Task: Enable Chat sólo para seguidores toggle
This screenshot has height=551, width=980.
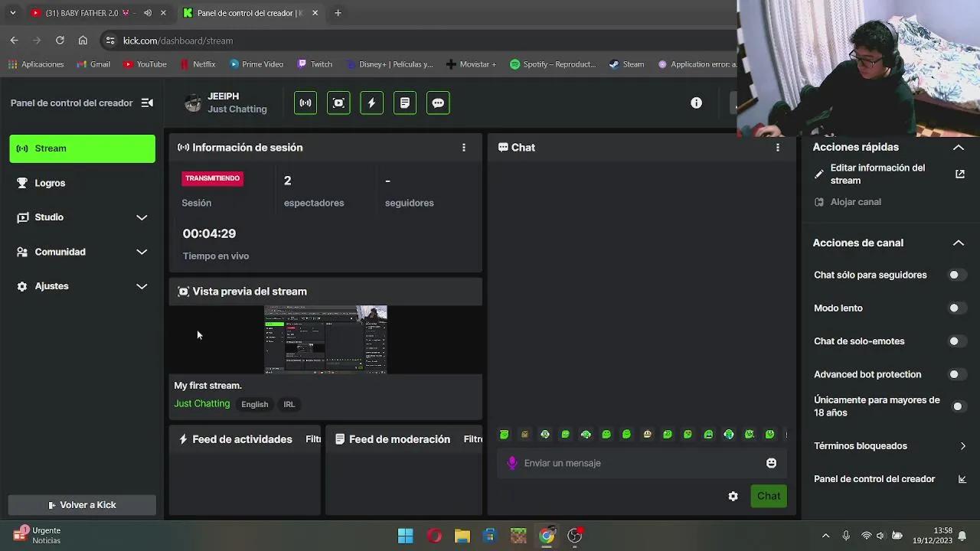Action: [x=955, y=275]
